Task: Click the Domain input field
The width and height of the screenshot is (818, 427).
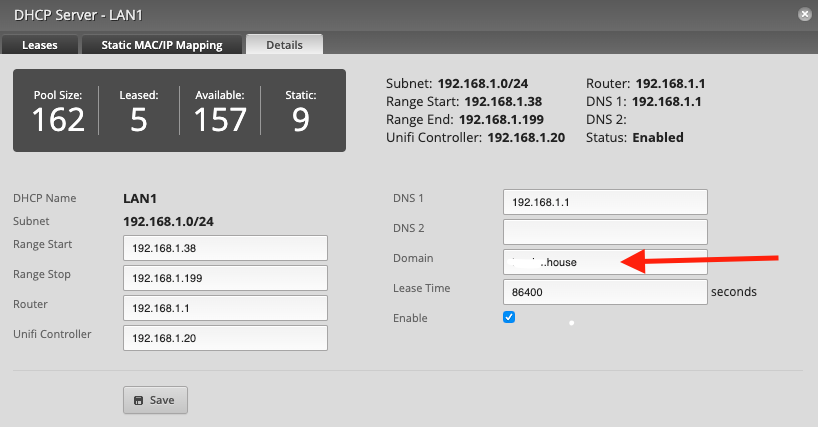Action: (x=605, y=262)
